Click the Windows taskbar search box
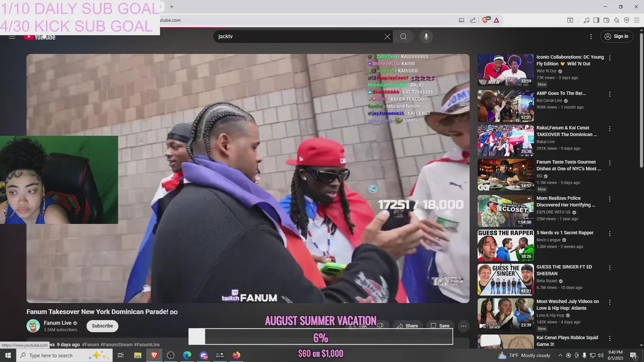Viewport: 644px width, 362px height. 64,355
